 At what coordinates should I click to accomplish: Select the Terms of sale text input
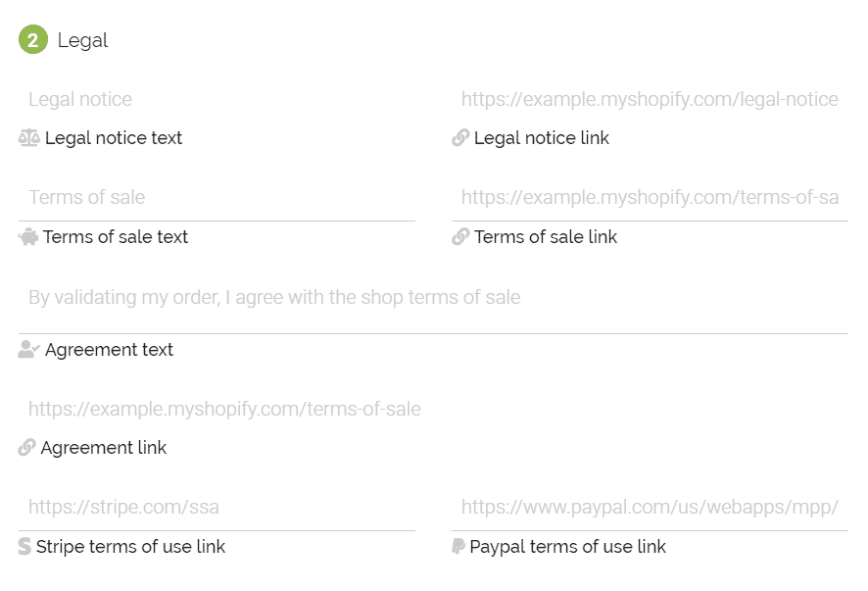tap(217, 198)
